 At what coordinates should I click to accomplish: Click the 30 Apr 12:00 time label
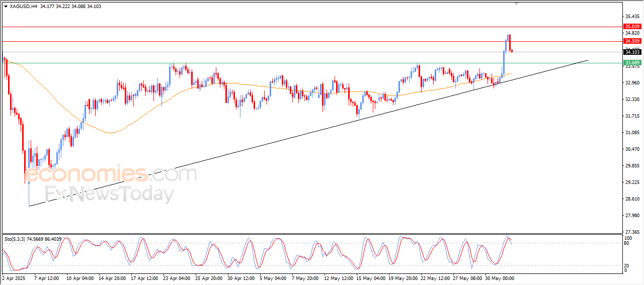click(x=240, y=278)
